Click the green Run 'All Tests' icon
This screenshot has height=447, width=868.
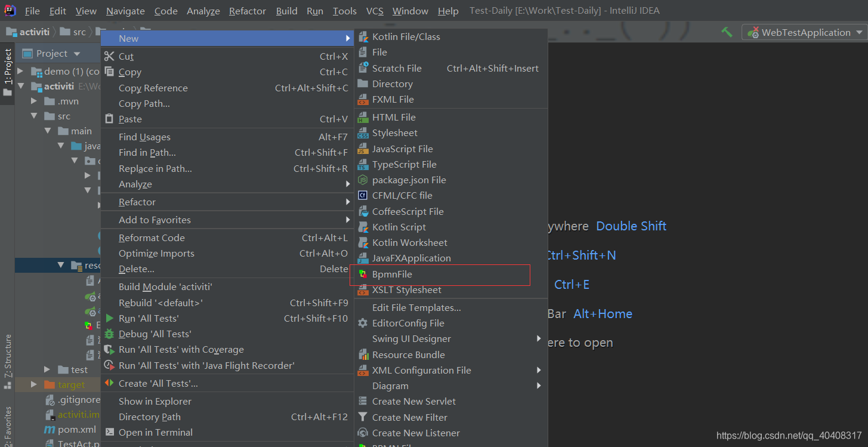pyautogui.click(x=109, y=319)
